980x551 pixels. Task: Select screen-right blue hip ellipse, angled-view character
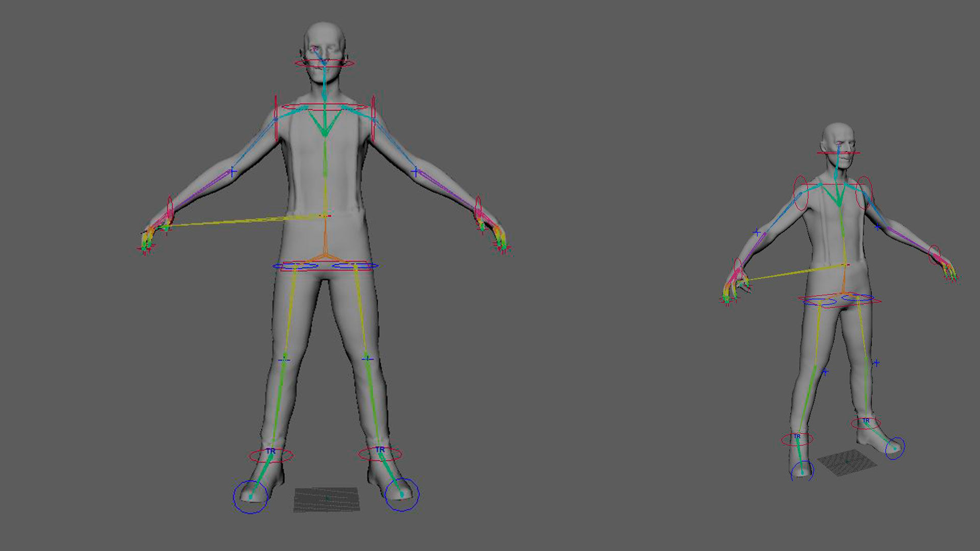[x=857, y=297]
